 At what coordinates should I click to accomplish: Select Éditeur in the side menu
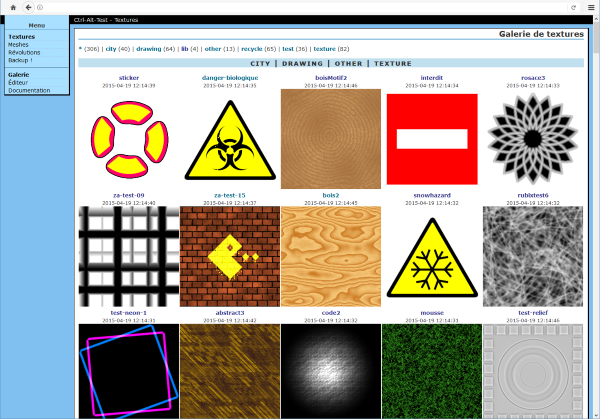click(x=18, y=83)
